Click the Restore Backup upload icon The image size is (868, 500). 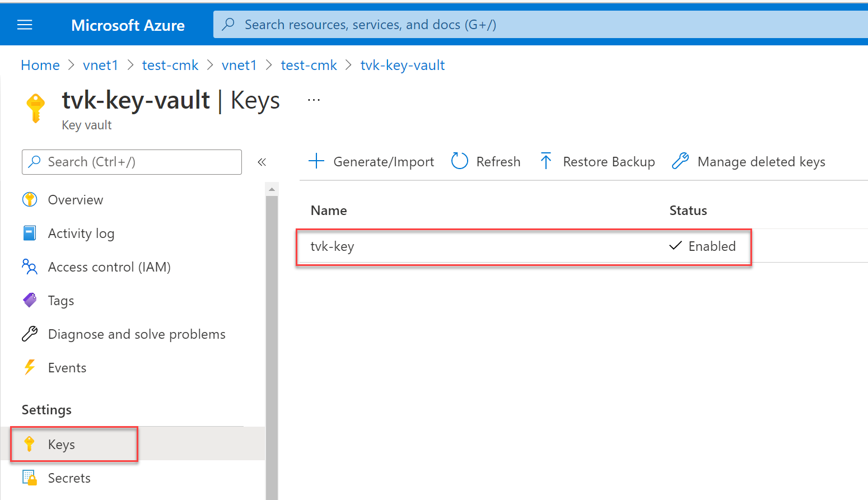point(545,161)
